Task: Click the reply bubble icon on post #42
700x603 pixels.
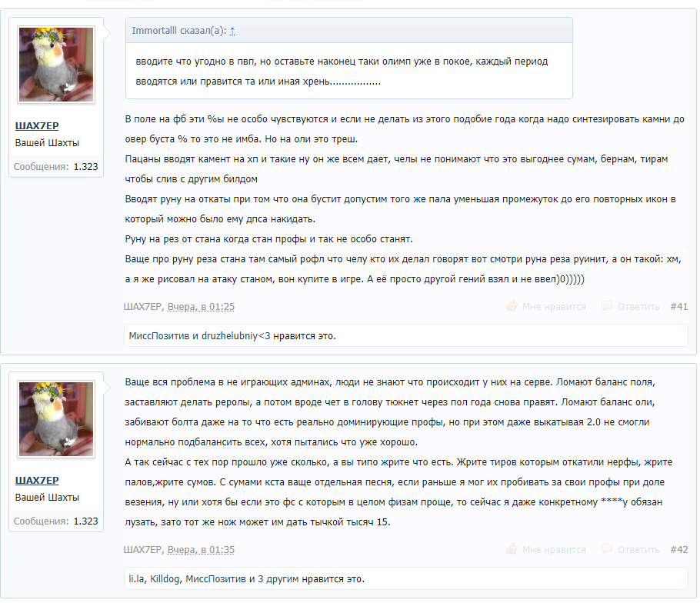Action: (607, 548)
